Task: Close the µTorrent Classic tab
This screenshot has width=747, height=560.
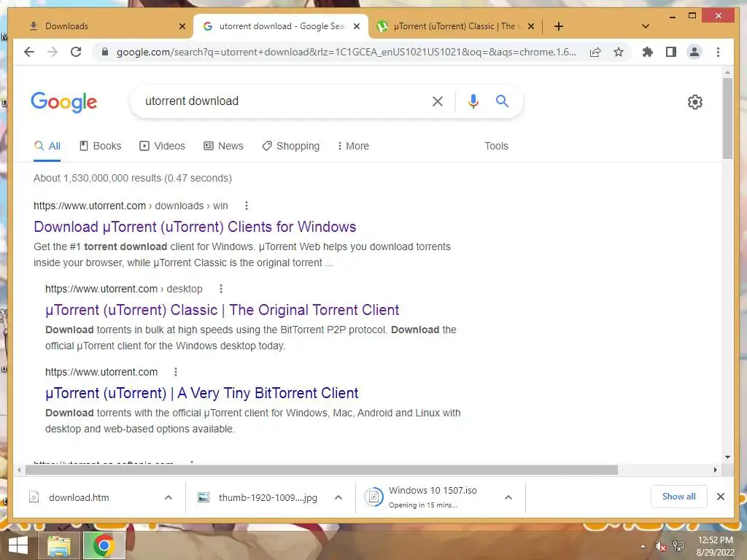Action: pyautogui.click(x=531, y=26)
